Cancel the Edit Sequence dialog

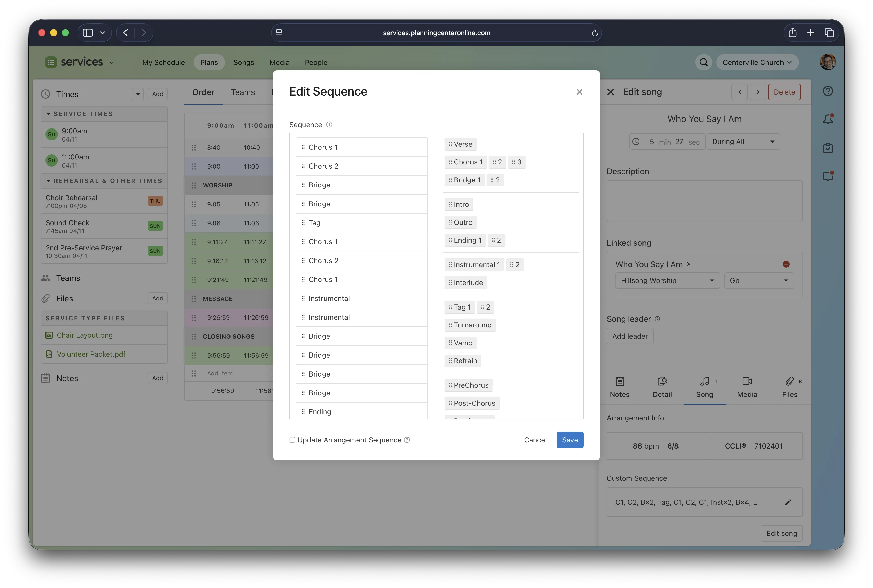click(535, 440)
